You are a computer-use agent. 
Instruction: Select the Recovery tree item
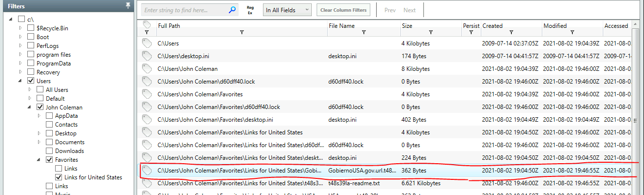tap(48, 72)
